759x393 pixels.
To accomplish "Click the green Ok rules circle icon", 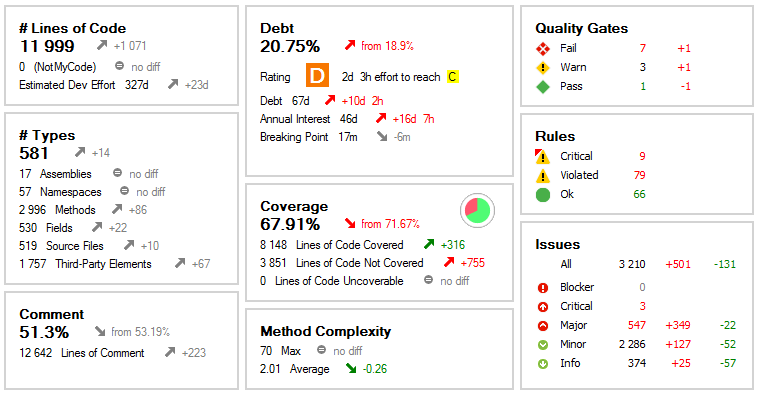I will 543,195.
